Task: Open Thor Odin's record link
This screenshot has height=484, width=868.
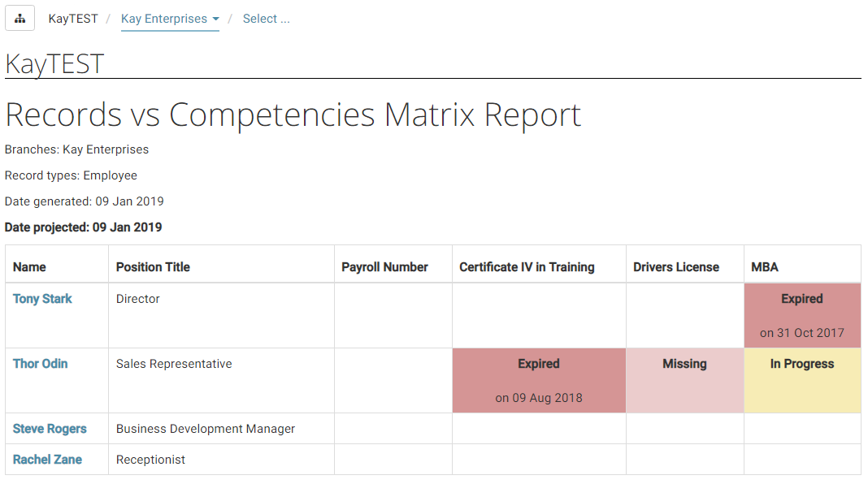Action: point(41,364)
